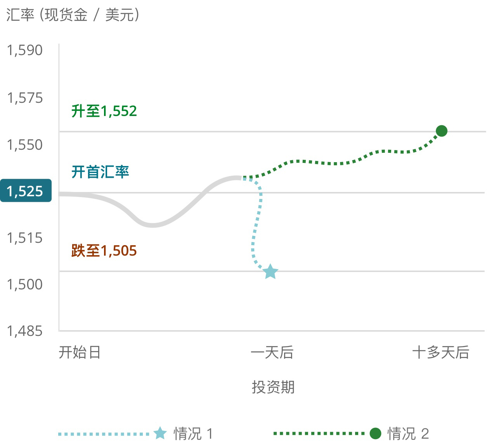The width and height of the screenshot is (489, 448).
Task: Click the dark green dotted legend line
Action: click(319, 433)
